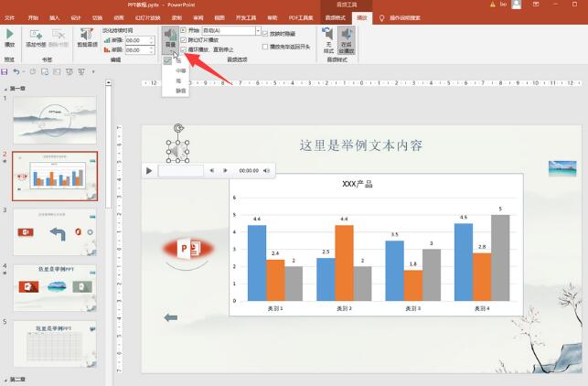Viewport: 588px width, 386px height.
Task: Toggle Play Across Slides (跨幻灯片播放) checkbox
Action: point(184,39)
